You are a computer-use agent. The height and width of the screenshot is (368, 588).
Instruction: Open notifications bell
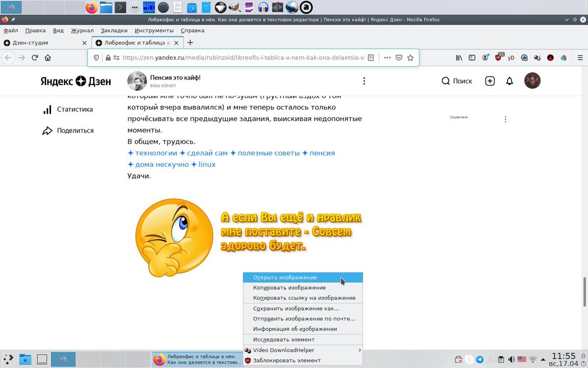tap(510, 81)
